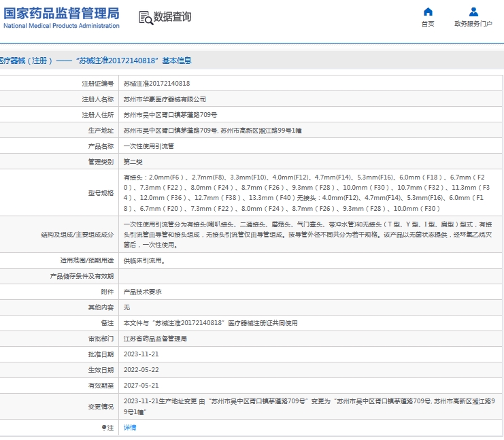Viewport: 504px width, 440px height.
Task: Click the bullet icon beside 注
Action: tap(104, 428)
